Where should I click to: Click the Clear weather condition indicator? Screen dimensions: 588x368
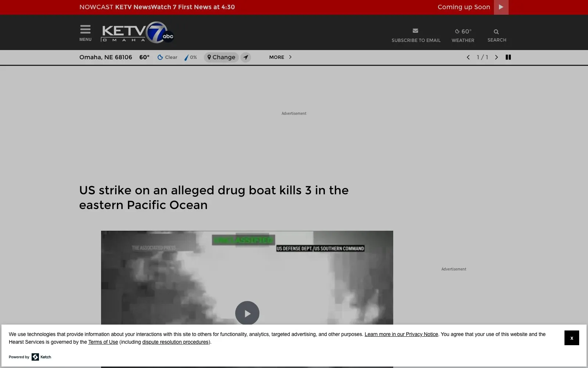point(167,57)
